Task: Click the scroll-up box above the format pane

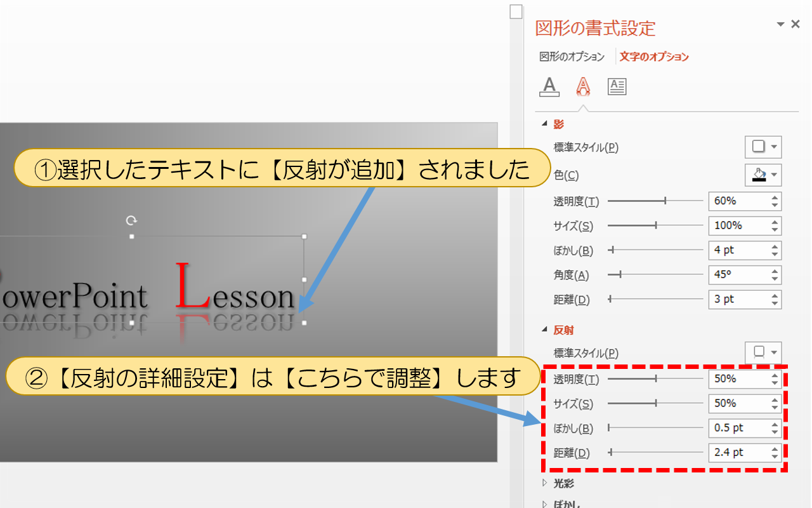Action: [516, 11]
